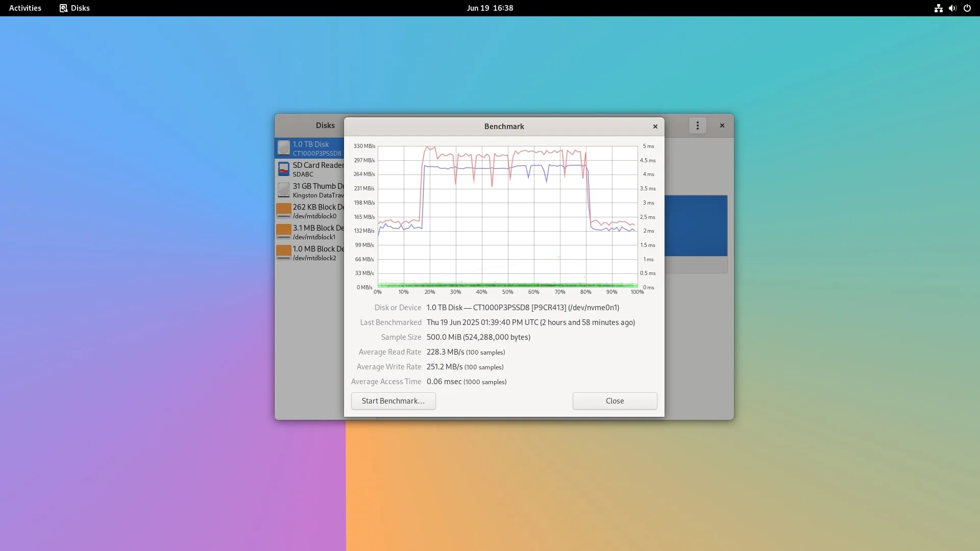Click the 1.0 TB Disk drive icon
980x551 pixels.
(284, 148)
